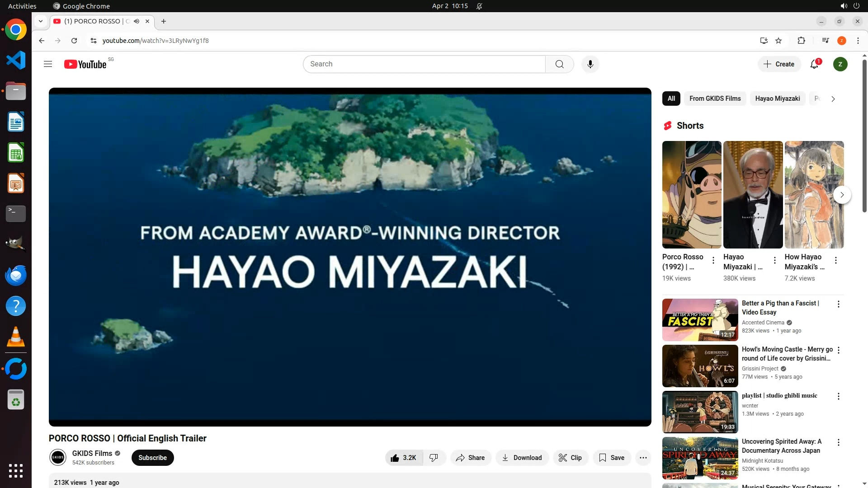Dislike the video with thumbs-down icon
Screen dimensions: 868x488
tap(434, 458)
